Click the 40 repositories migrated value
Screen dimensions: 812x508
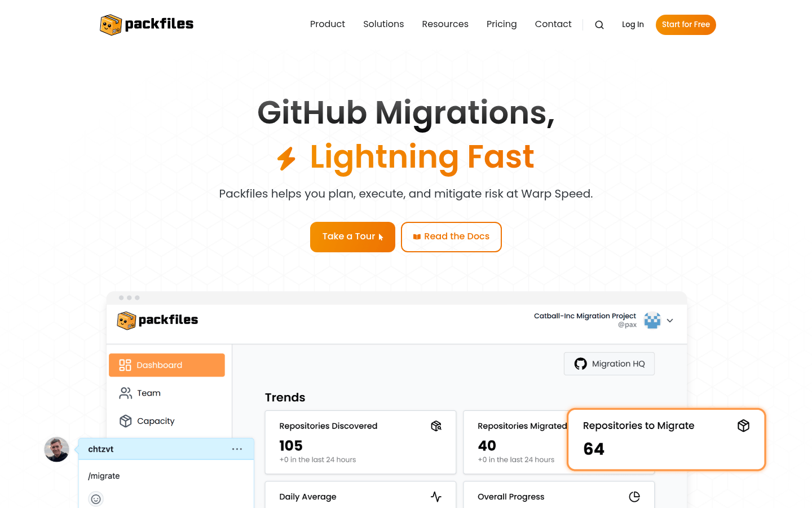tap(487, 446)
